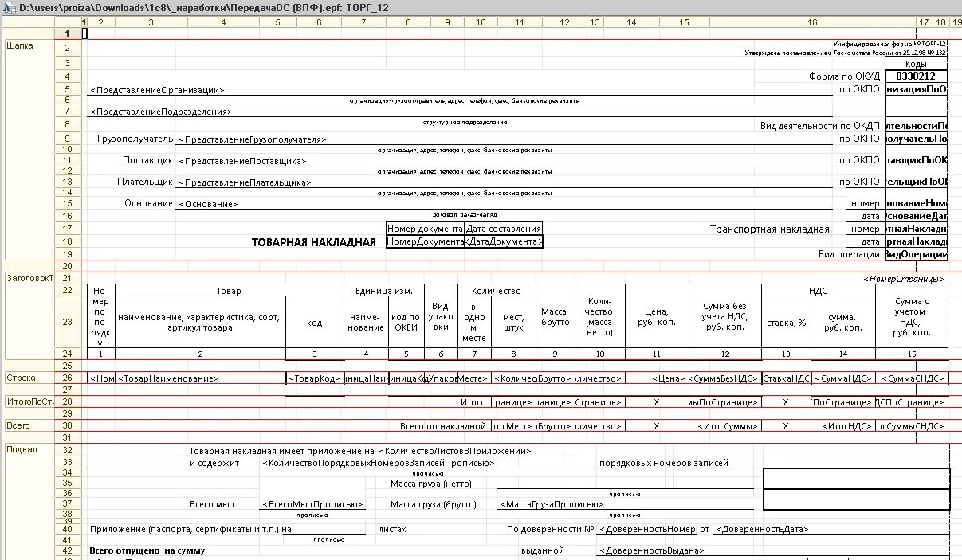The height and width of the screenshot is (560, 962).
Task: Select the '<НомерСтраницы>' cell
Action: point(905,280)
